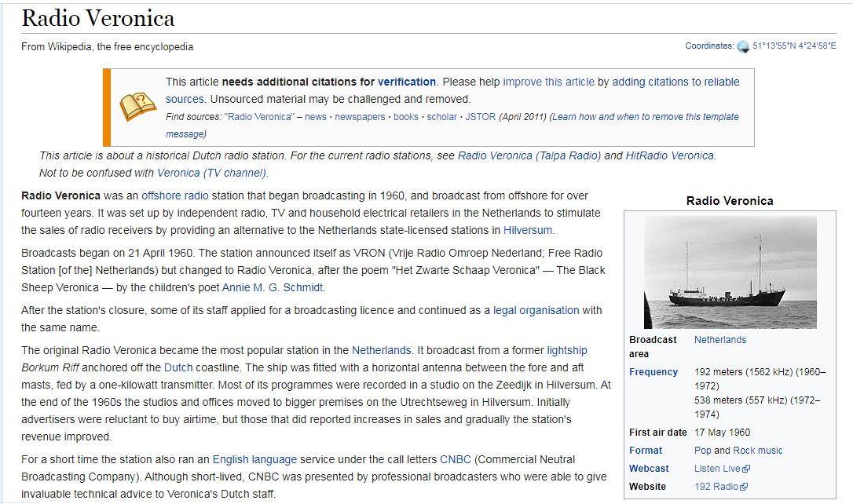Follow the 'Veronica (TV channel)' link
Screen dimensions: 853x504
click(212, 173)
